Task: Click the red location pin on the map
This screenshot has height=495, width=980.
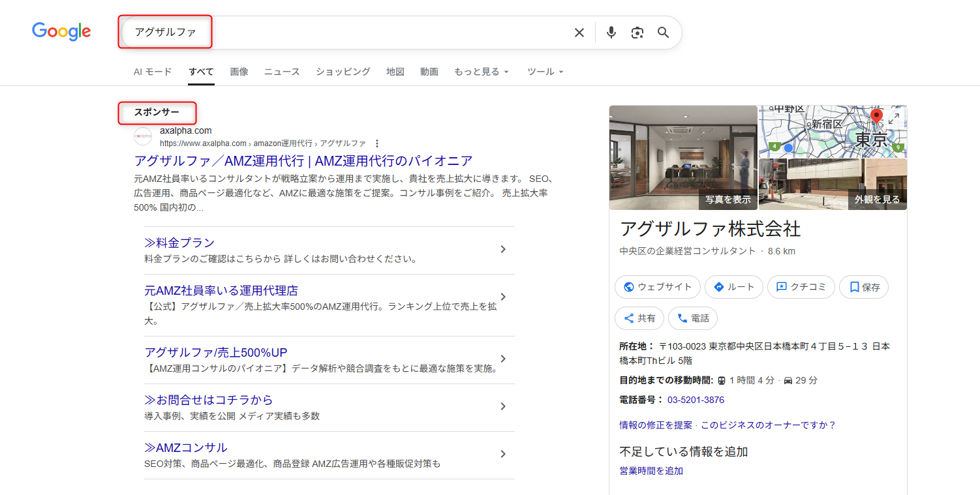Action: tap(876, 117)
